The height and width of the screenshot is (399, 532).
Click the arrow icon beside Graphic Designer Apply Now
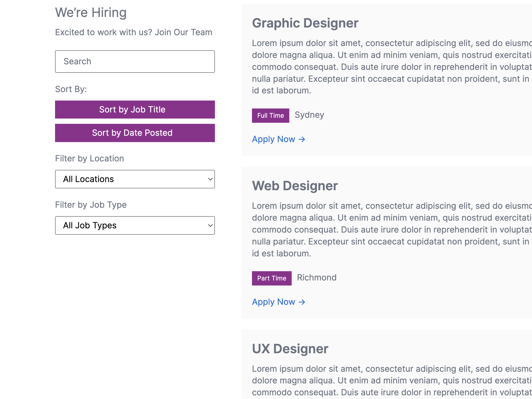click(302, 139)
